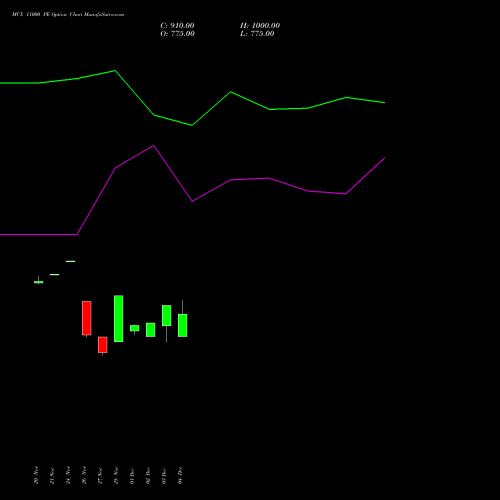This screenshot has height=500, width=500.
Task: Click the small green candle above 20 Nov
Action: point(39,282)
